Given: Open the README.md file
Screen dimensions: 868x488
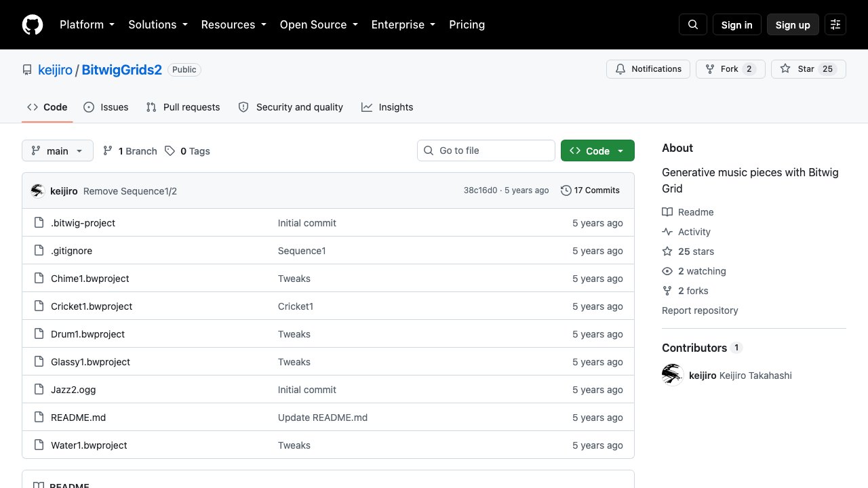Looking at the screenshot, I should pyautogui.click(x=78, y=418).
